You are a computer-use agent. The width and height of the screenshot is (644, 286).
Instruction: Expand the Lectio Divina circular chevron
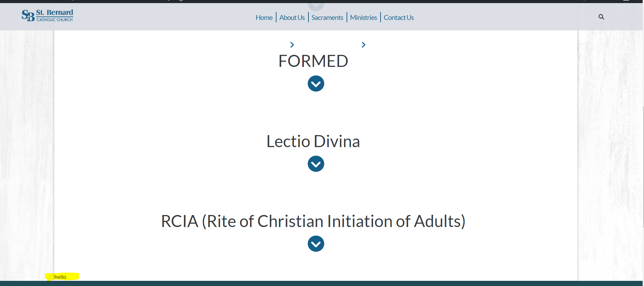[316, 164]
